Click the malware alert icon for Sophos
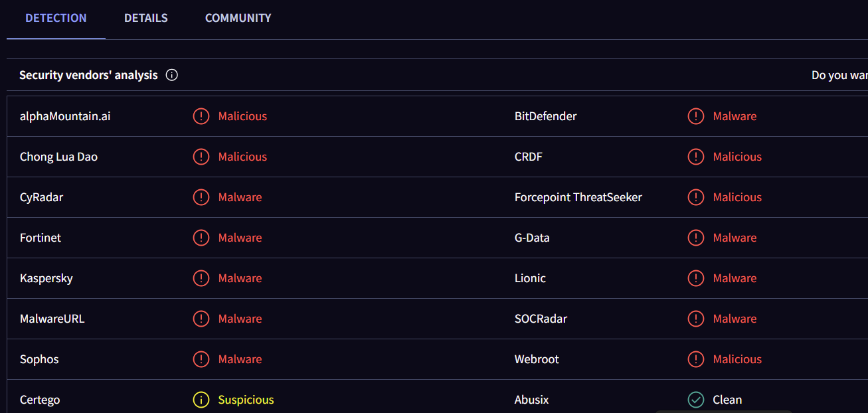 tap(201, 359)
